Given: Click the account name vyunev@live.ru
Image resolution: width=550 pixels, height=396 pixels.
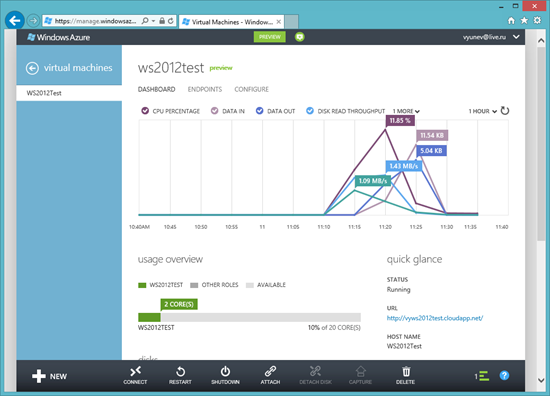Looking at the screenshot, I should pyautogui.click(x=484, y=37).
